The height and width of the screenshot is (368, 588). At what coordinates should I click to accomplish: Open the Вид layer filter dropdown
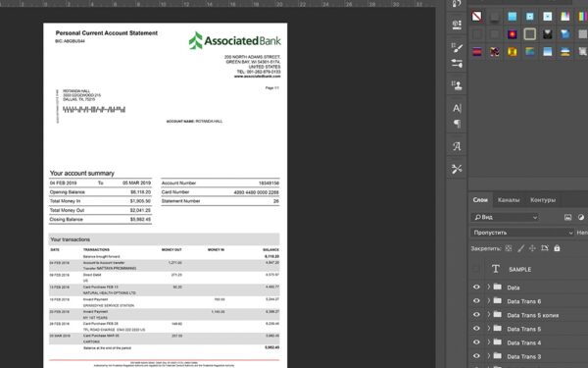pyautogui.click(x=505, y=217)
